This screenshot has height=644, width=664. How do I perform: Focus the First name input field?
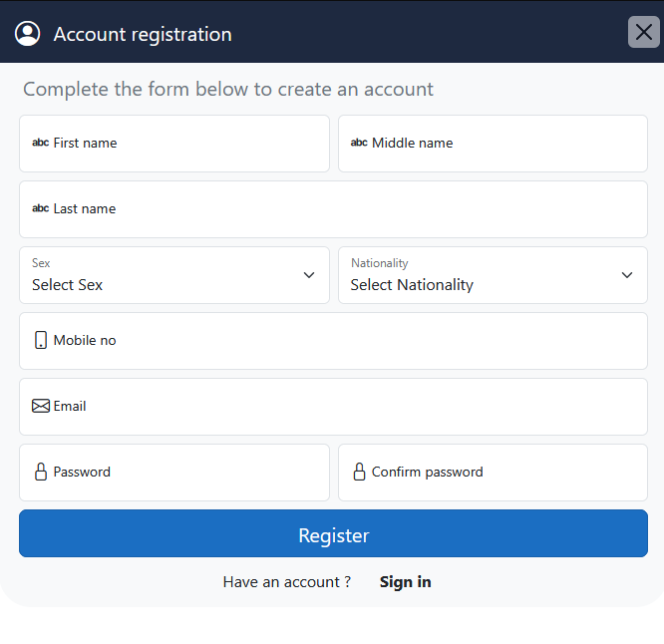(189, 144)
